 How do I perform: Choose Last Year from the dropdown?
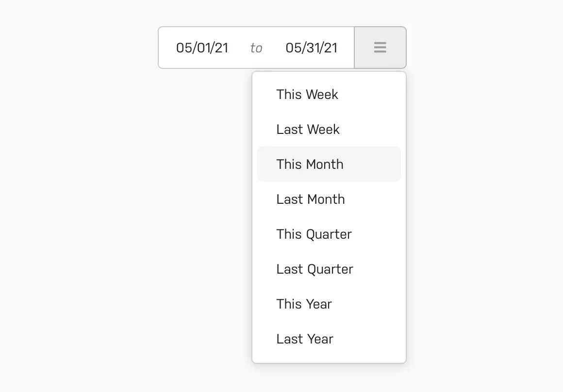(x=304, y=339)
